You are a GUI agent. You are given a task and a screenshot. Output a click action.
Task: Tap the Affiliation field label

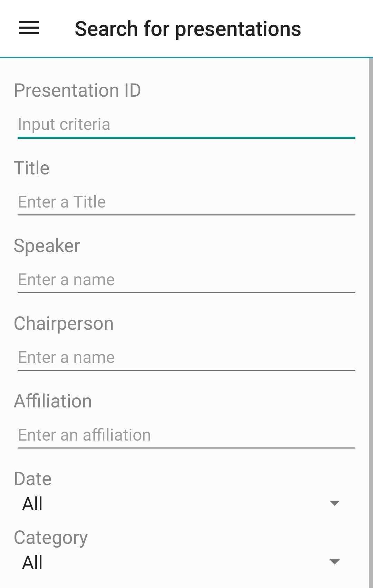53,401
